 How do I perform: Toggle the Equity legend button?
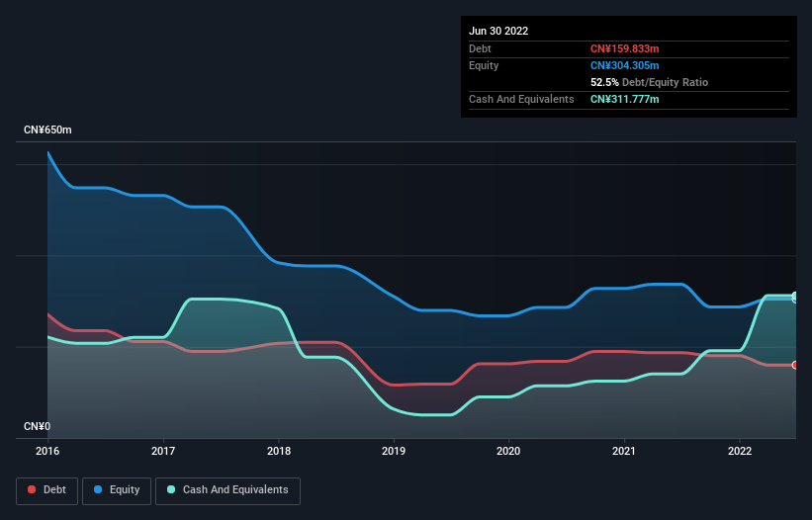[x=117, y=490]
